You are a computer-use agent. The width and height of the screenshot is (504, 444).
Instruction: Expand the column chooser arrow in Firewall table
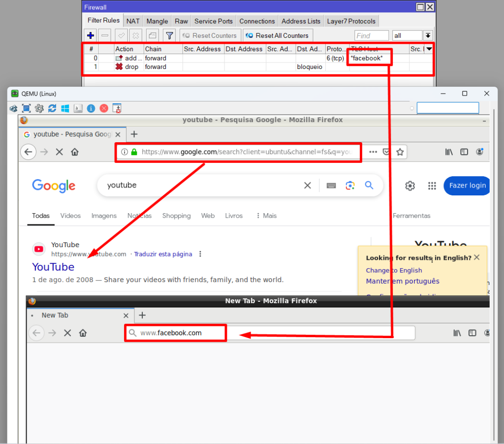pos(429,49)
